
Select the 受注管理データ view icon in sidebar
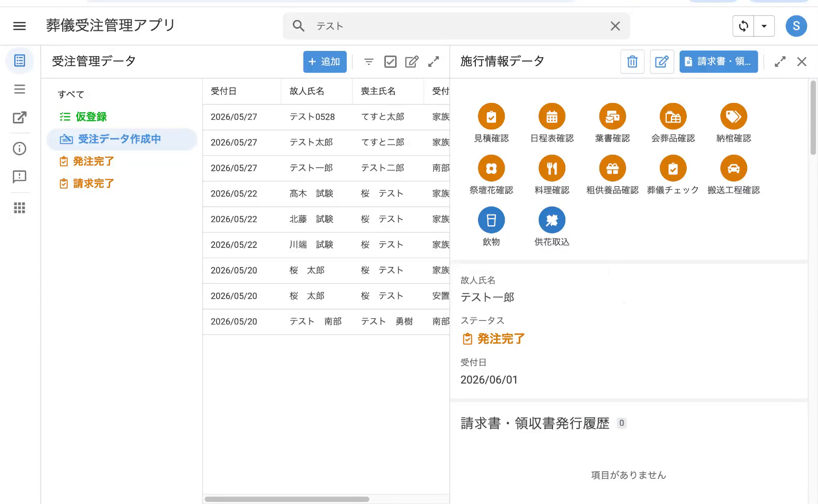(20, 61)
